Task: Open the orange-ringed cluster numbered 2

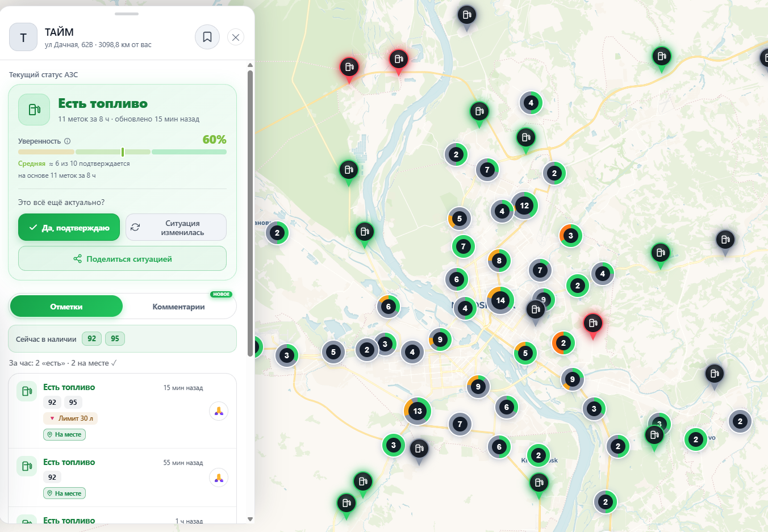Action: (x=564, y=343)
